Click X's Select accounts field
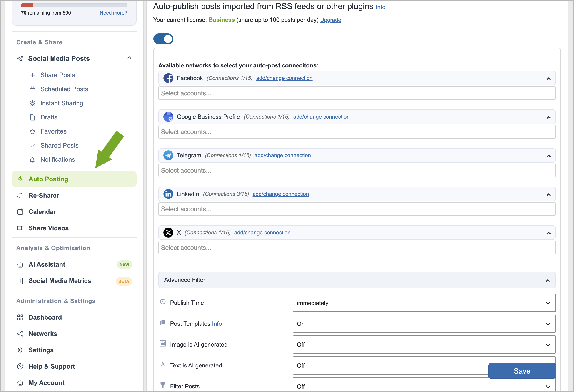The width and height of the screenshot is (574, 392). tap(357, 248)
